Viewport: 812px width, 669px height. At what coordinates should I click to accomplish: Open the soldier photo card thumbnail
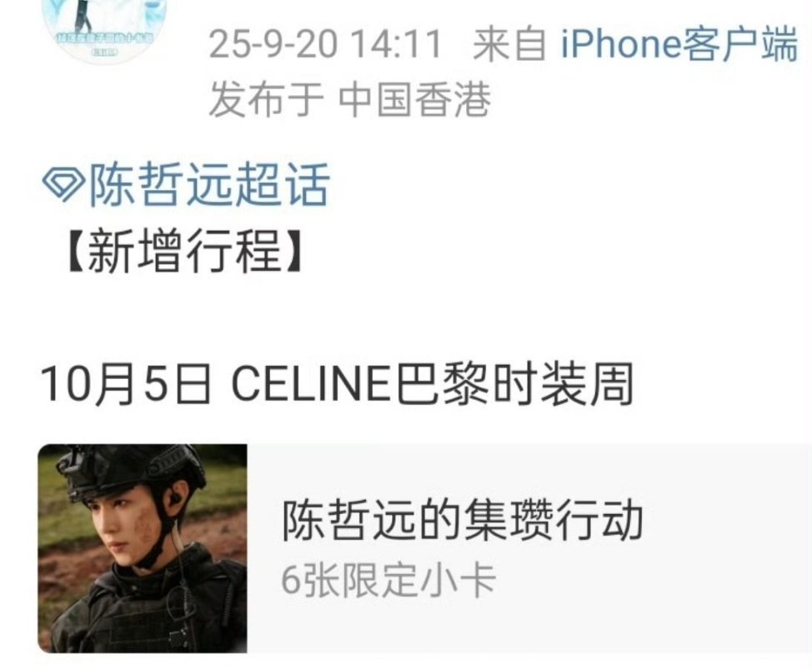click(143, 548)
